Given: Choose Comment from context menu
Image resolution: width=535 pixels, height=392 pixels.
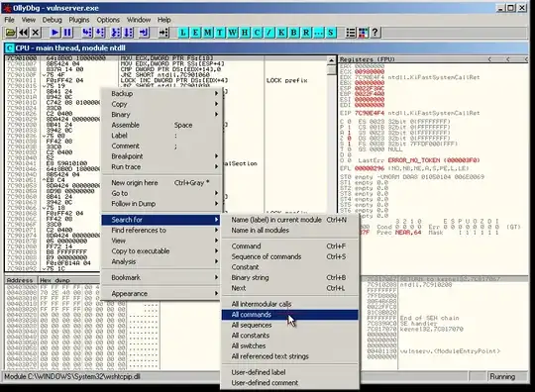Looking at the screenshot, I should 162,146.
